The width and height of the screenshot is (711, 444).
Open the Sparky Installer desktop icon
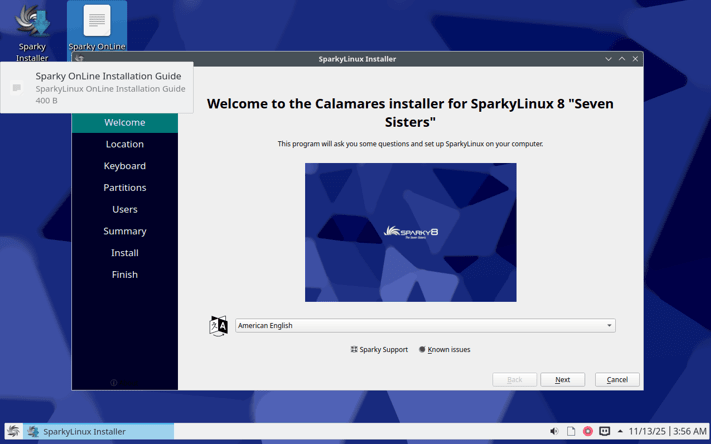pos(32,32)
